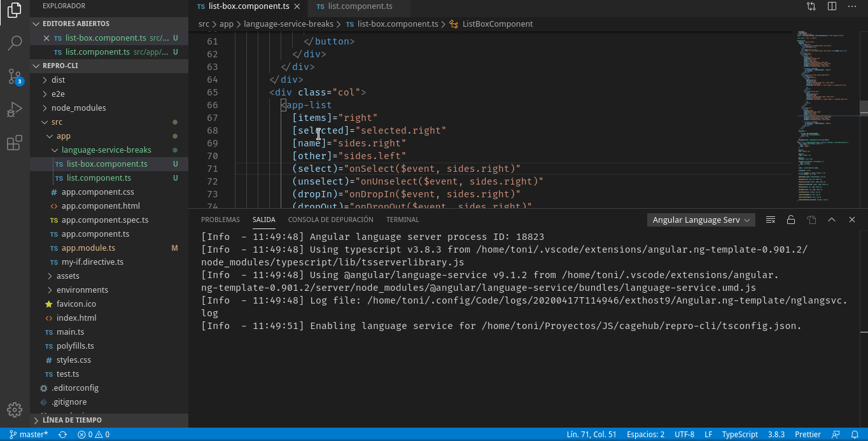Open main.ts file
The height and width of the screenshot is (441, 868).
pyautogui.click(x=109, y=332)
